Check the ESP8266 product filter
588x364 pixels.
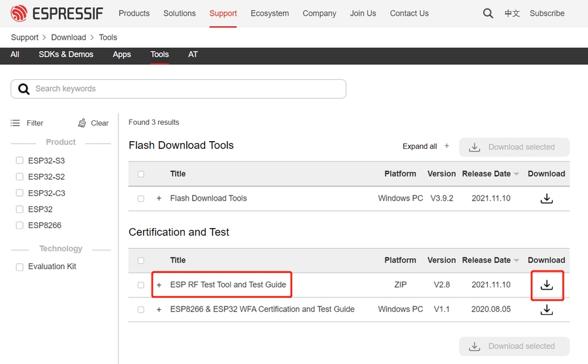pyautogui.click(x=20, y=225)
